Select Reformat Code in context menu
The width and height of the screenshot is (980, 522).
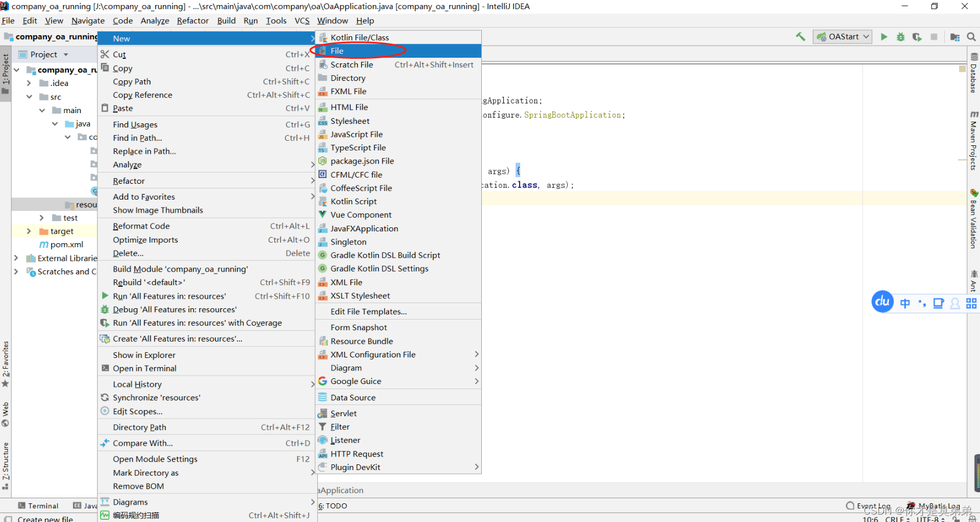pyautogui.click(x=206, y=226)
